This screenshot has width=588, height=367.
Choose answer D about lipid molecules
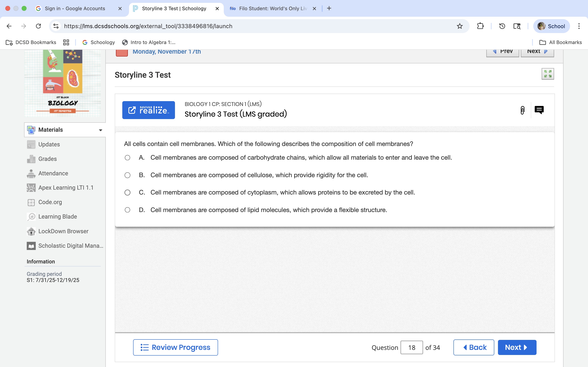click(127, 210)
